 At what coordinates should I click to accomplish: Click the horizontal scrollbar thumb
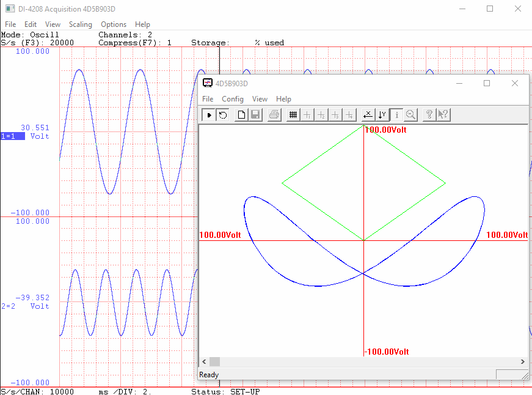point(214,362)
